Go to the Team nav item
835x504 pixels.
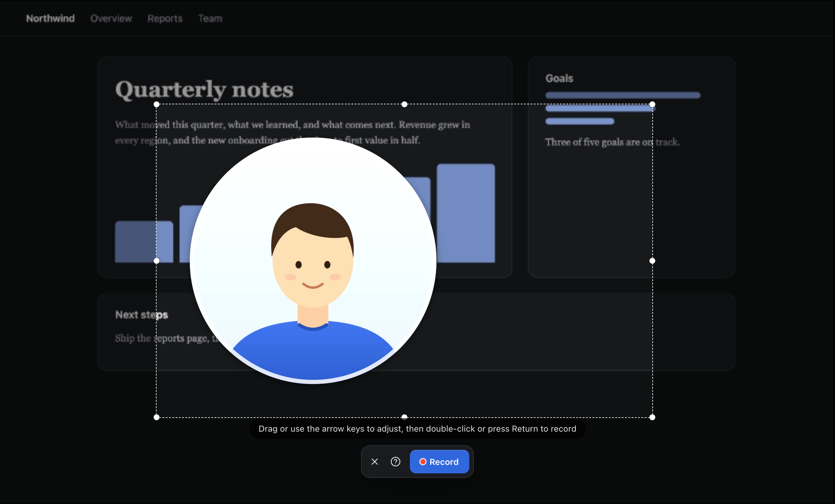tap(210, 18)
